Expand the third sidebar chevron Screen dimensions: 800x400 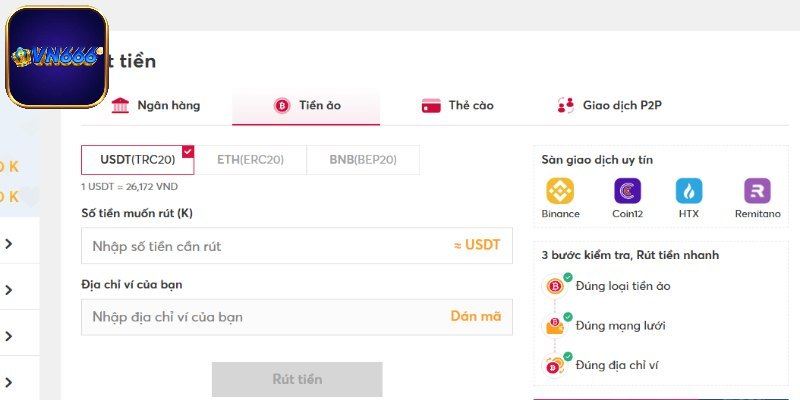[x=8, y=336]
